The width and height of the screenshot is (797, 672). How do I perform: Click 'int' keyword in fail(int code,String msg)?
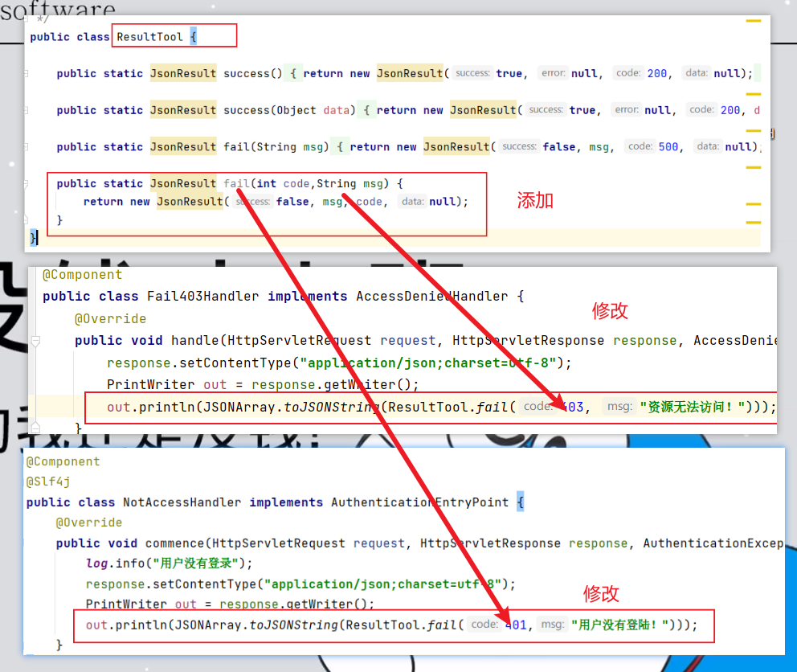coord(267,183)
